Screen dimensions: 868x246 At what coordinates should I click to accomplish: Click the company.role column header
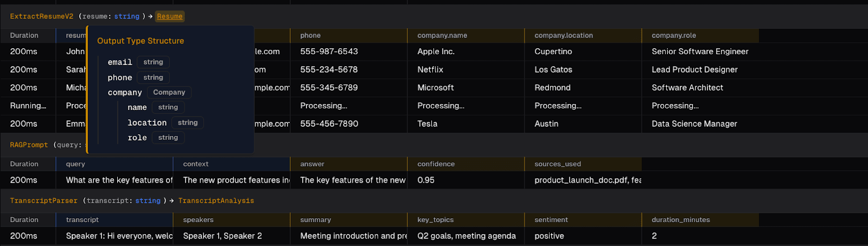(x=674, y=35)
